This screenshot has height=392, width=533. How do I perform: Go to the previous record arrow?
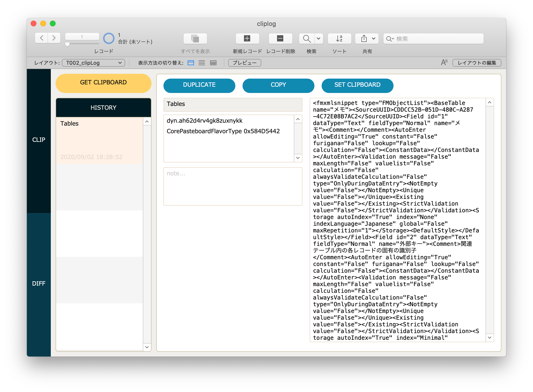pos(42,38)
